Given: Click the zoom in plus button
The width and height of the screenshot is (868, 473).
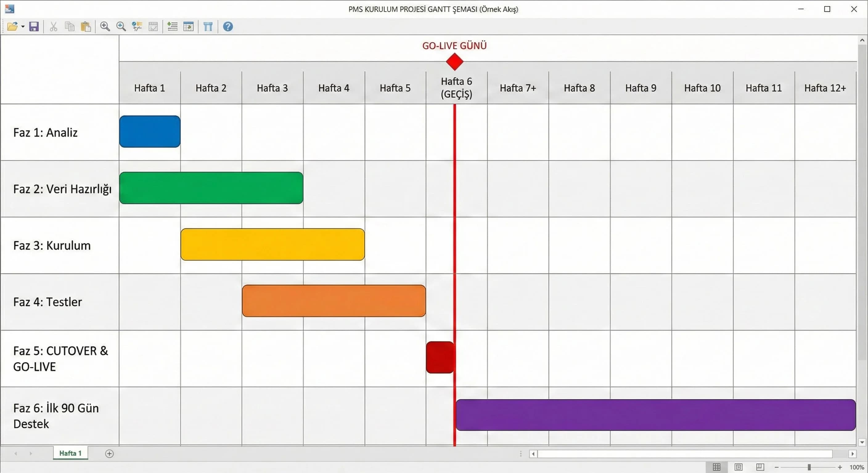Looking at the screenshot, I should [x=840, y=467].
